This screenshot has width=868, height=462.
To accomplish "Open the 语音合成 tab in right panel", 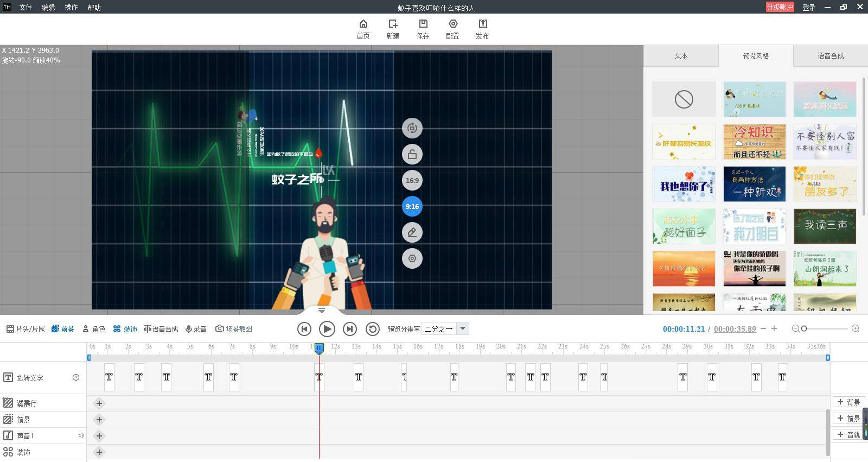I will tap(831, 55).
